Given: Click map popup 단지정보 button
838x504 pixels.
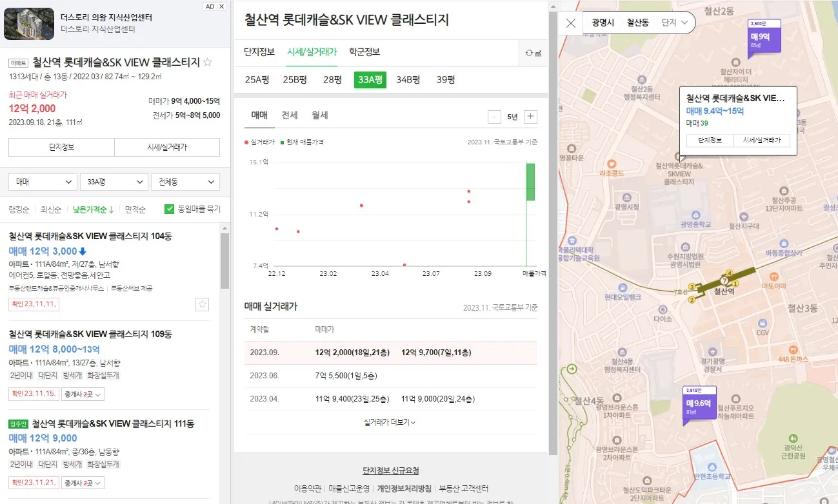Looking at the screenshot, I should (710, 140).
